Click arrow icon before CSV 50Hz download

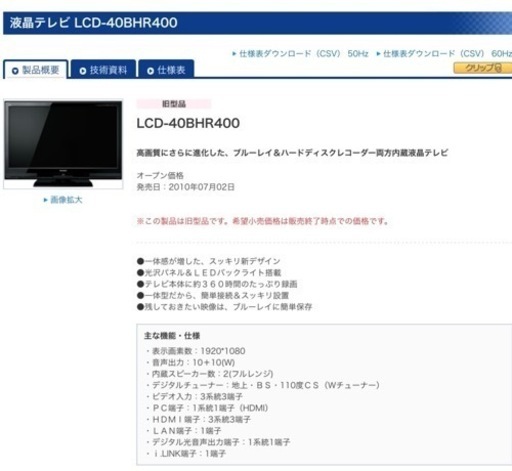[234, 53]
